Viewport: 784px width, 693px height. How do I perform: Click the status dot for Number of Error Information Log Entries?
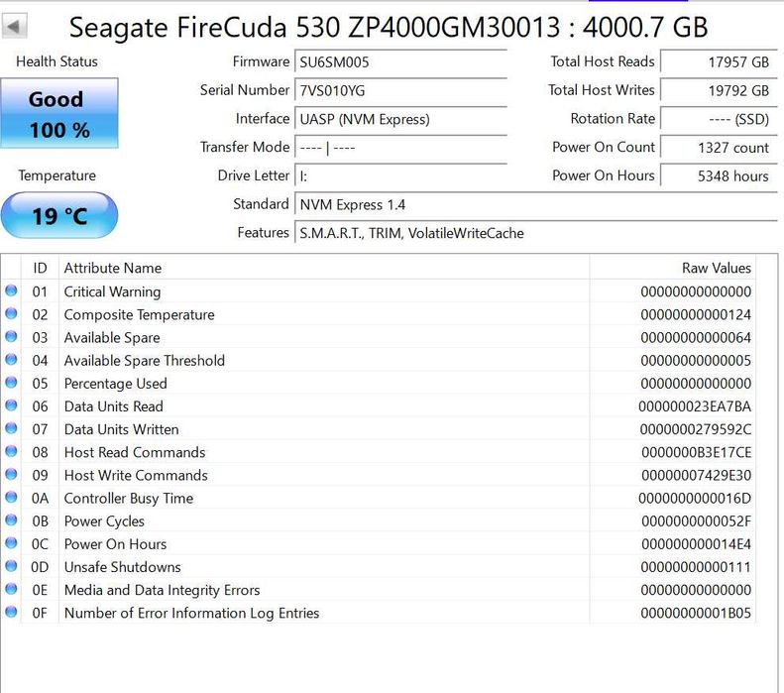(x=11, y=612)
